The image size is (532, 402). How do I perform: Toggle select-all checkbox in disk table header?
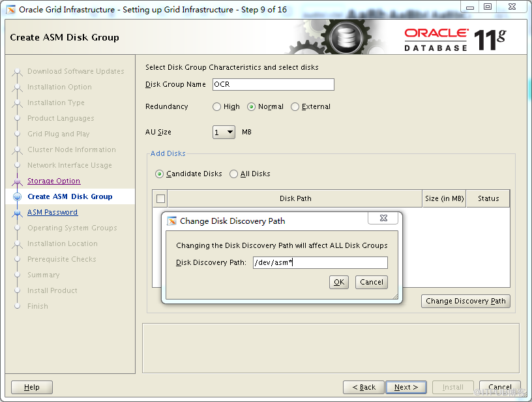[x=160, y=198]
